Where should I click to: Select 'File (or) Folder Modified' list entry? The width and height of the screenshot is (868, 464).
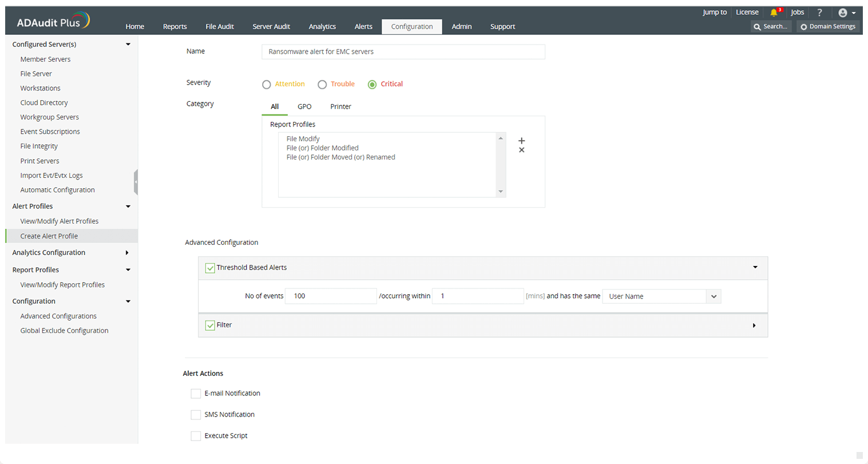[x=323, y=148]
